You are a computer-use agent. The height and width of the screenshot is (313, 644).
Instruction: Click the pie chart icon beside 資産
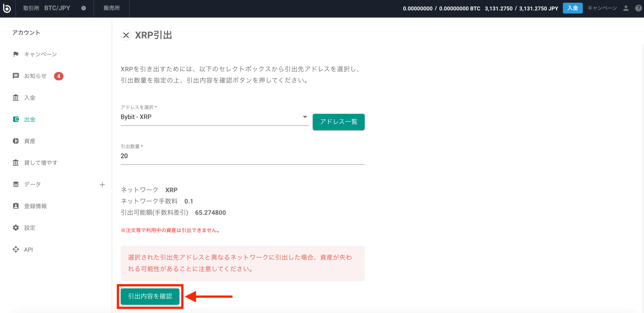16,141
